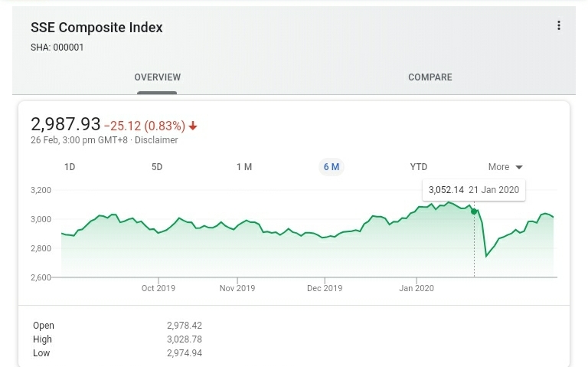This screenshot has width=588, height=367.
Task: Select the YTD chart range
Action: coord(419,167)
